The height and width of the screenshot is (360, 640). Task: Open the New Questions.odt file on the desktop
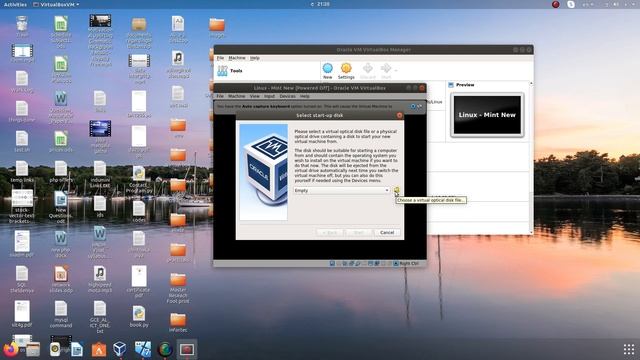pos(61,208)
